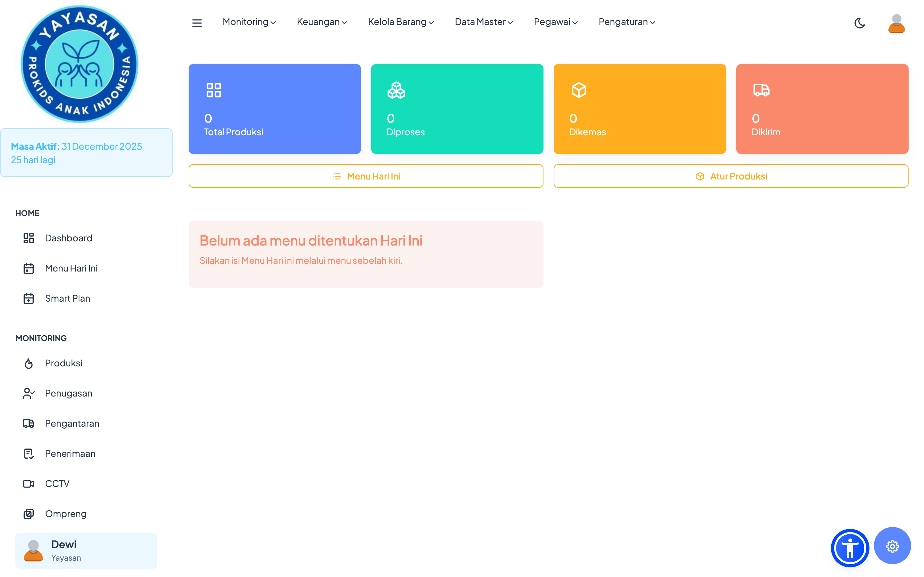Click the Produksi flame icon
The width and height of the screenshot is (924, 577).
pyautogui.click(x=29, y=363)
